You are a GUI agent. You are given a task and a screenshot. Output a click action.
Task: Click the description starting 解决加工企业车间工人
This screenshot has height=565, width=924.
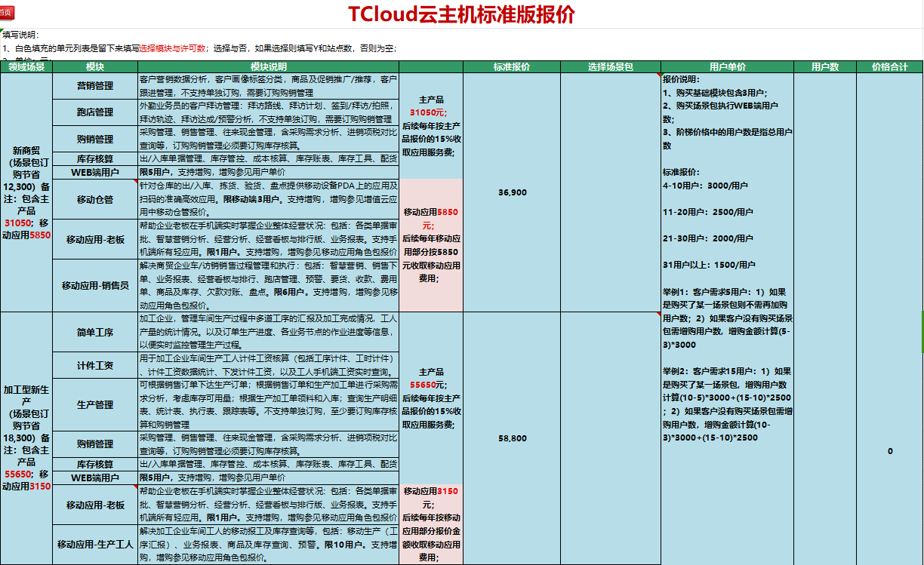click(x=268, y=545)
